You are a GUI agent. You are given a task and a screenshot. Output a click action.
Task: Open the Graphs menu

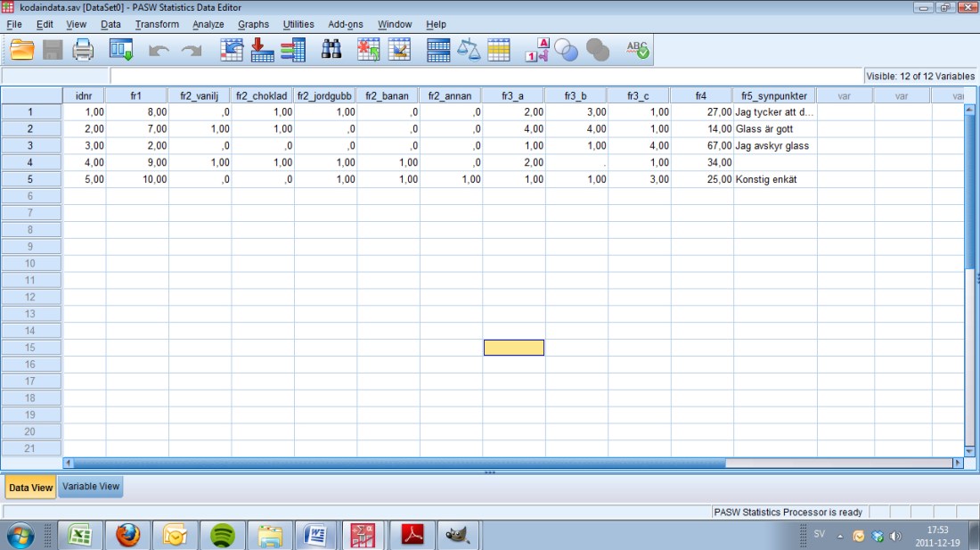click(x=253, y=24)
